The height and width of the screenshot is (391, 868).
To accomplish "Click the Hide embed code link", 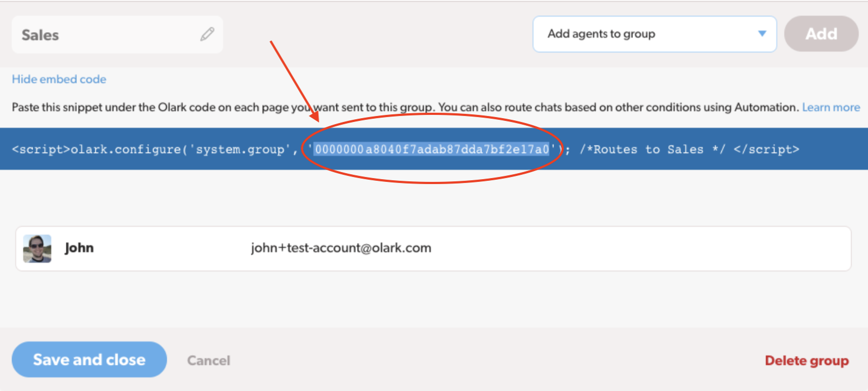I will (59, 80).
